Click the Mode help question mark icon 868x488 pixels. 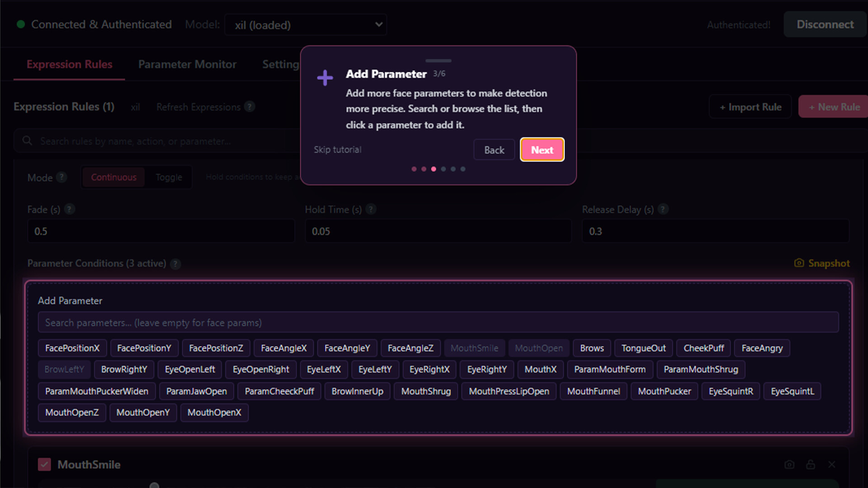pyautogui.click(x=61, y=177)
